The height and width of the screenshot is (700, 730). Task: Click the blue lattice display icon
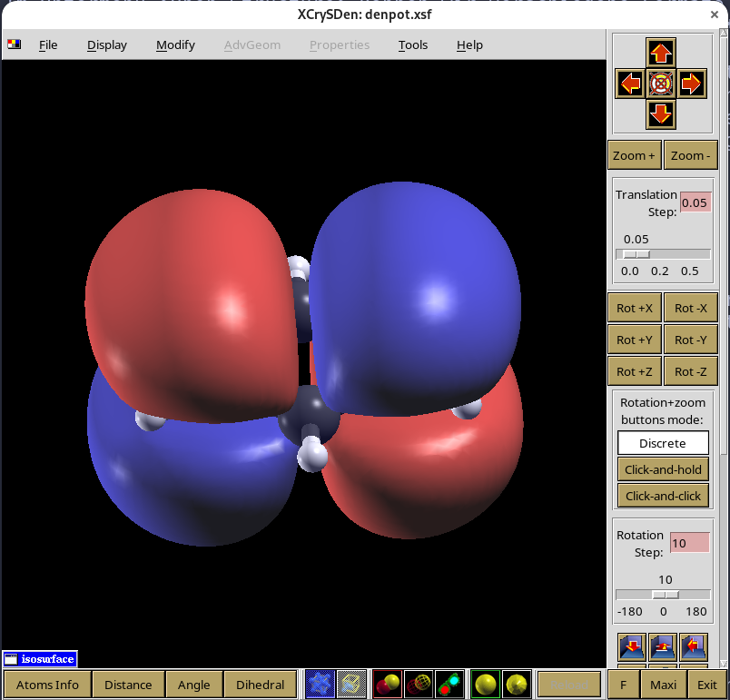(x=320, y=685)
